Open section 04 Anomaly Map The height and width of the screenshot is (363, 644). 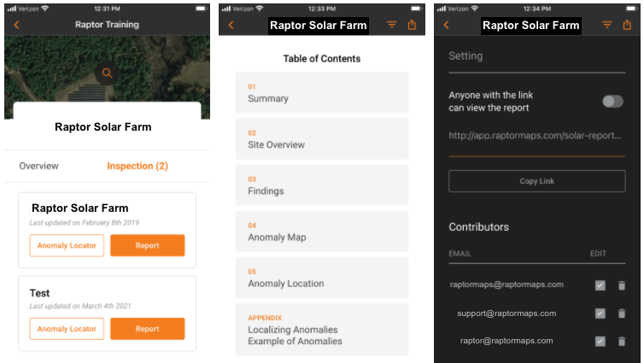[x=322, y=231]
